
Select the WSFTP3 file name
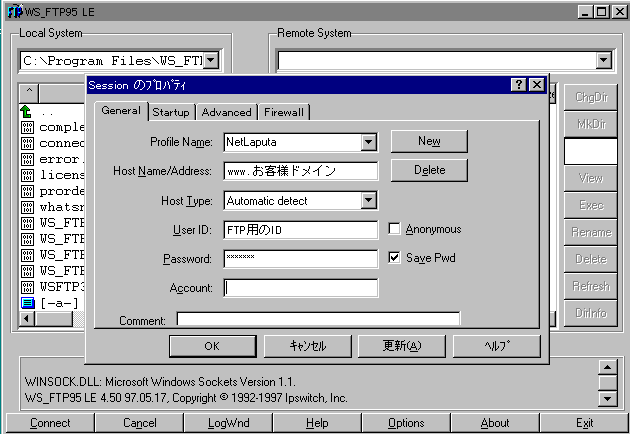pos(62,287)
